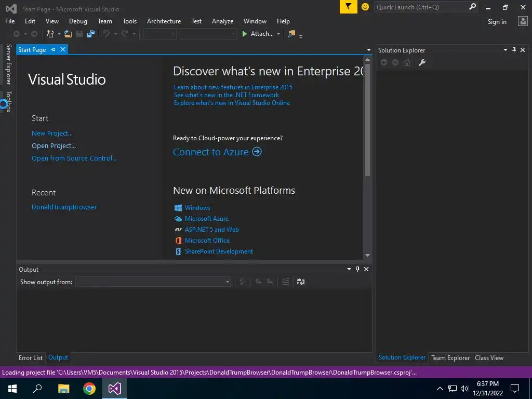Click Quick Launch search magnifier
Viewport: 532px width, 399px height.
tap(472, 7)
